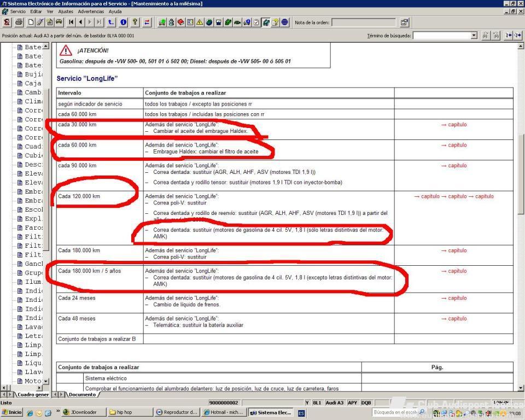Click the blank new document icon

click(31, 22)
